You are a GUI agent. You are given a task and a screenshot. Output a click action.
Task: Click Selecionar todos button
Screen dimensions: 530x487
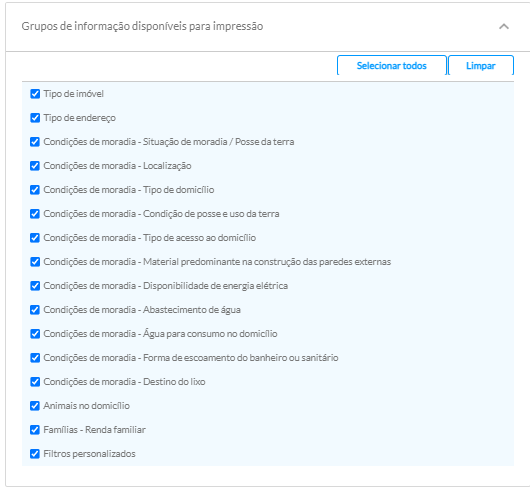[x=392, y=65]
